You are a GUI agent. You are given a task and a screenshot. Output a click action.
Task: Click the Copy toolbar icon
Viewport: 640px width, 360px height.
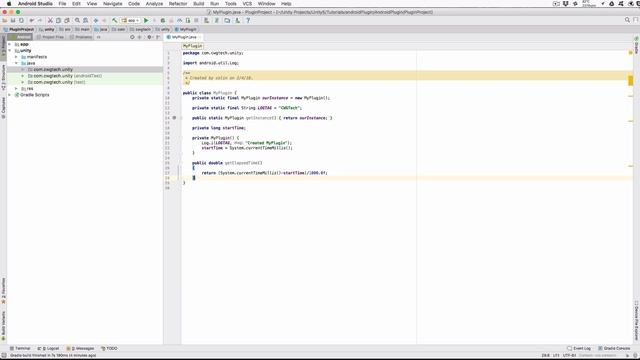[58, 20]
